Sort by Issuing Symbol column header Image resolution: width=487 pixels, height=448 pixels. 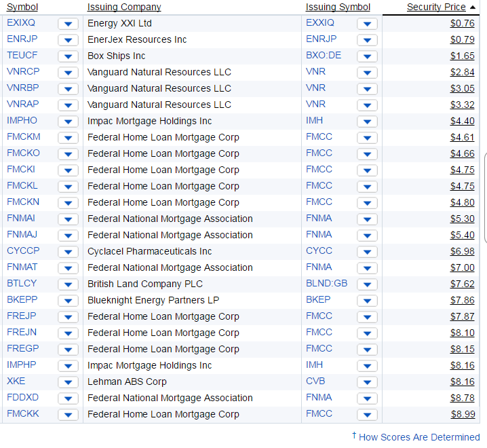point(338,7)
